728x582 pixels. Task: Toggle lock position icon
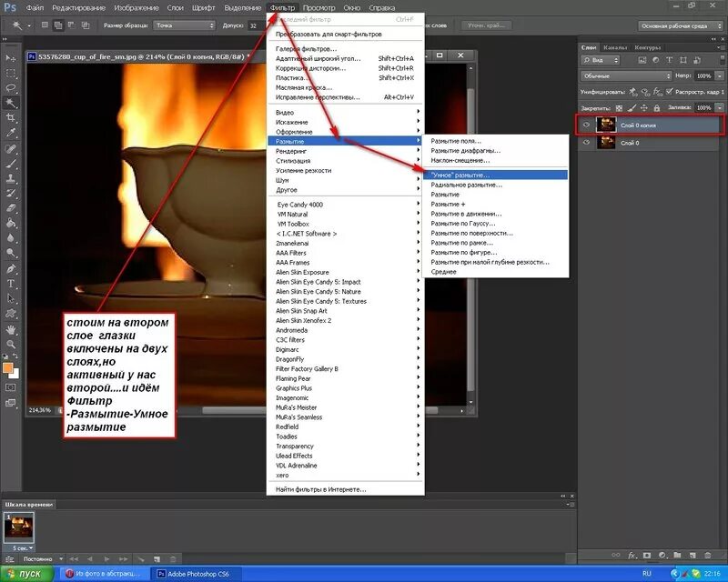(x=644, y=107)
